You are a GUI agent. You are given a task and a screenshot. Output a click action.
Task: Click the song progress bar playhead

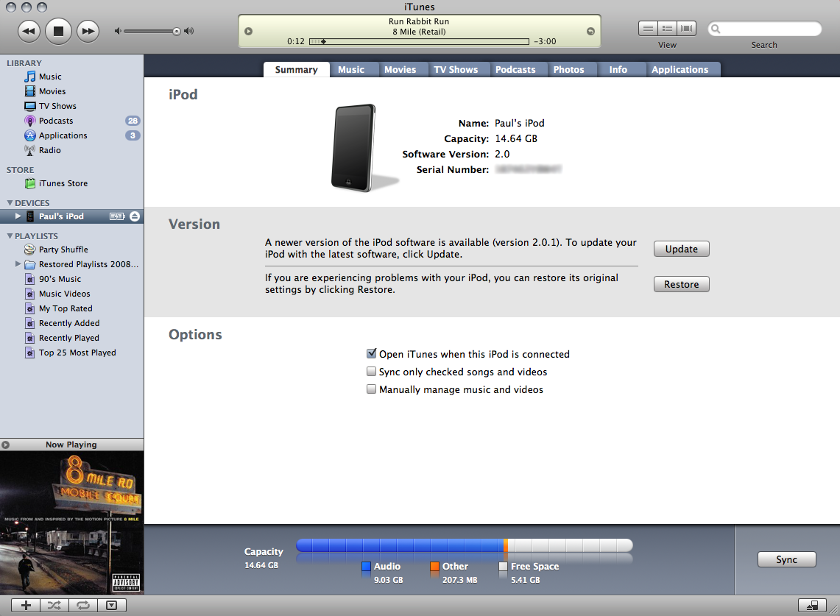(x=323, y=41)
